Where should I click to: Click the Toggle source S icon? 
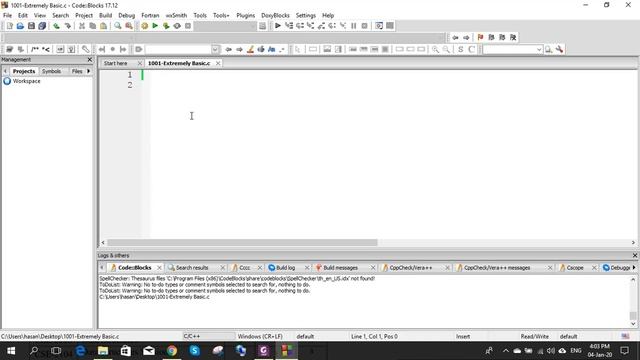[460, 49]
